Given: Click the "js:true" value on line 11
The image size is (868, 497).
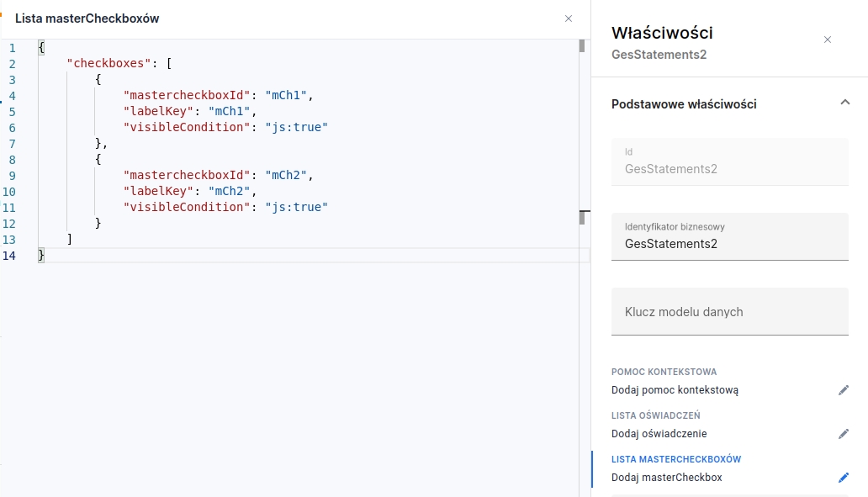Looking at the screenshot, I should (x=296, y=207).
